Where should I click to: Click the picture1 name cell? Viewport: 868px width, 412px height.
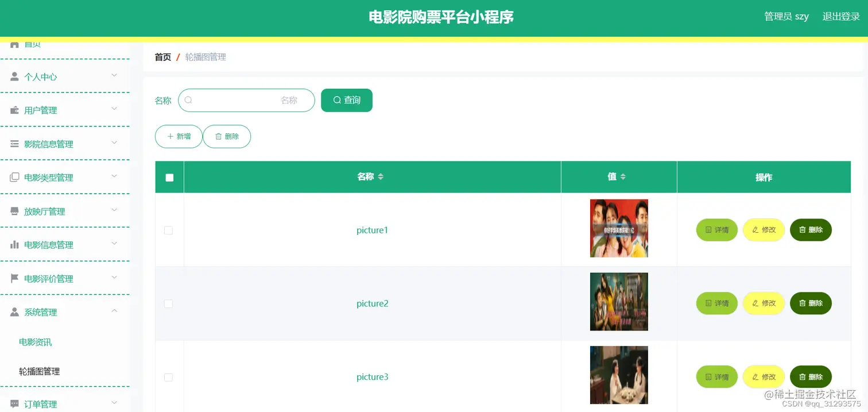coord(373,230)
